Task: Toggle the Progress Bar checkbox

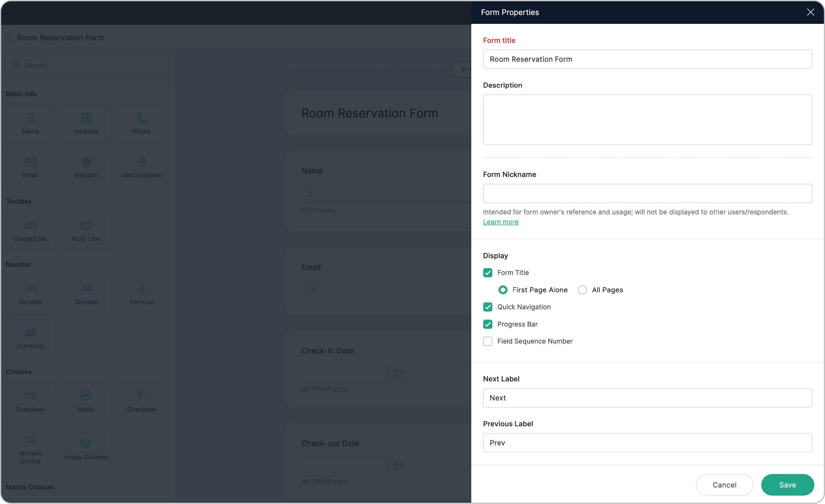Action: pos(488,324)
